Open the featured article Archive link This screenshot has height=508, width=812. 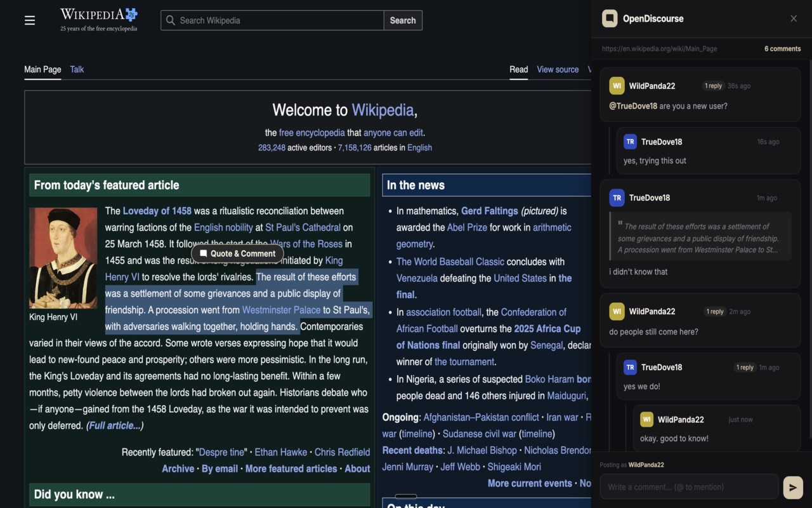click(x=178, y=469)
